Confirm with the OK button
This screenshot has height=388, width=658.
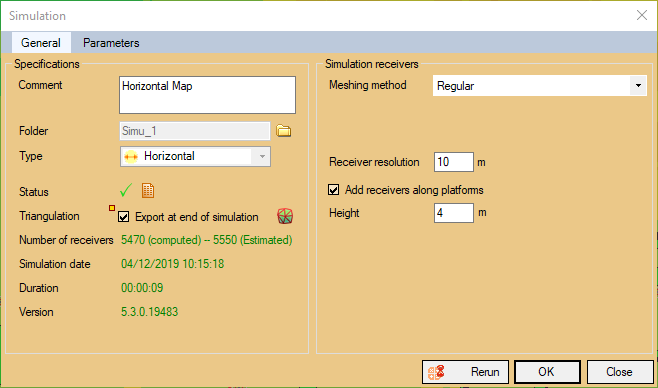[x=547, y=372]
